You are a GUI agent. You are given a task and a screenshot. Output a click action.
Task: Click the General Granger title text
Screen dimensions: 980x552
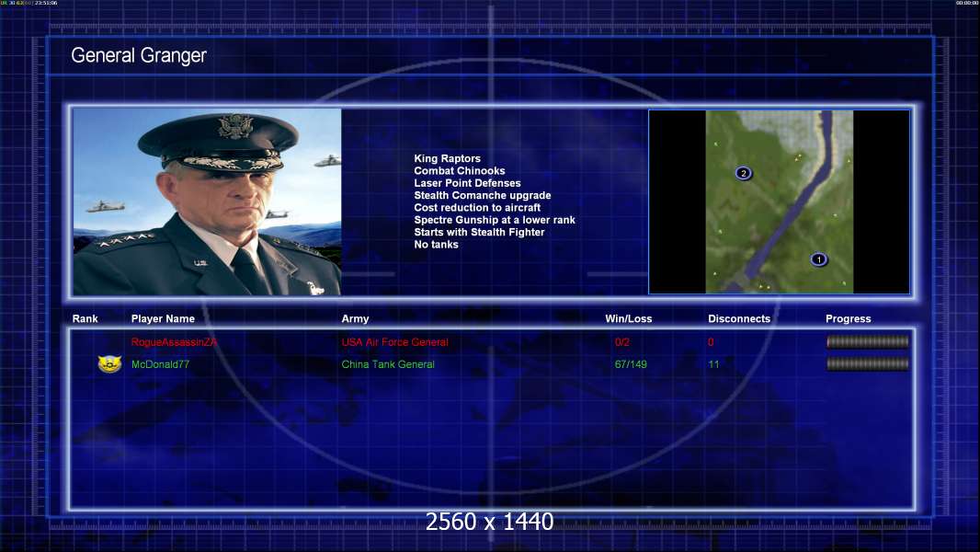click(x=139, y=55)
